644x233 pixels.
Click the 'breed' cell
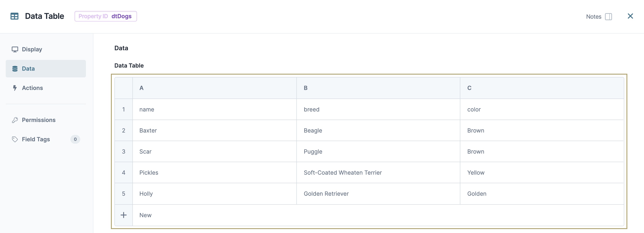click(x=378, y=109)
